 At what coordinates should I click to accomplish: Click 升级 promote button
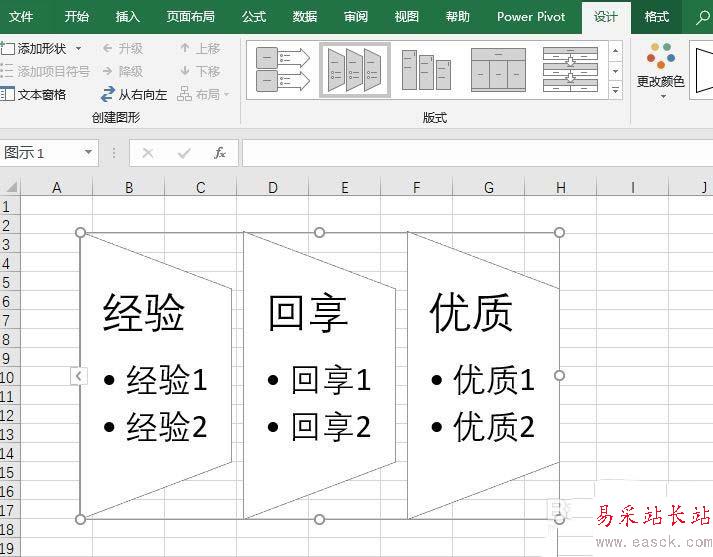(x=123, y=48)
